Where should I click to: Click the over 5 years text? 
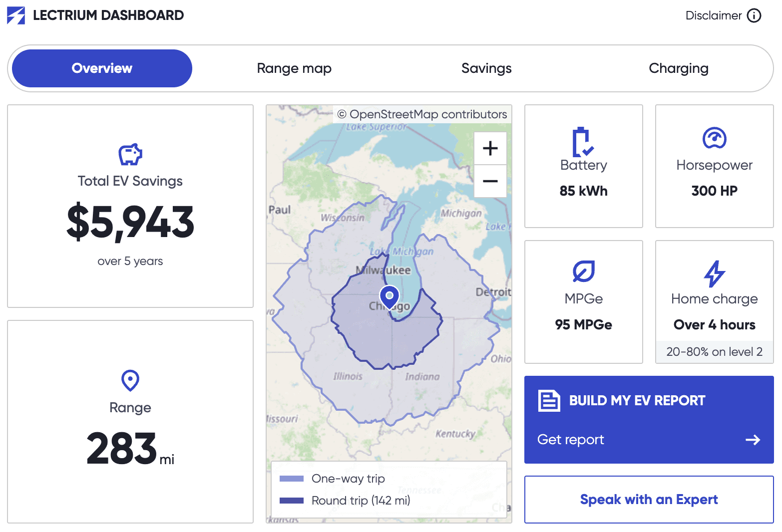click(130, 261)
